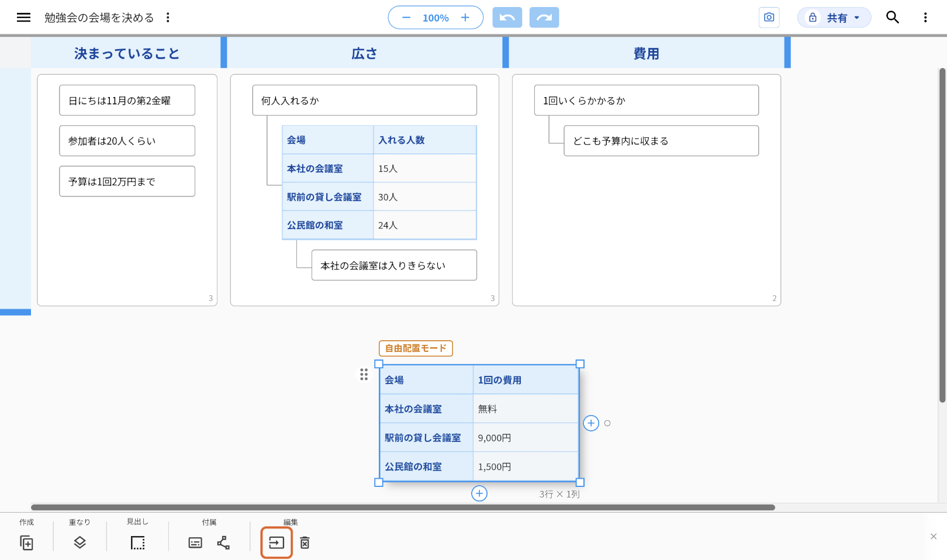Open the hamburger main menu
The height and width of the screenshot is (560, 947).
(23, 18)
